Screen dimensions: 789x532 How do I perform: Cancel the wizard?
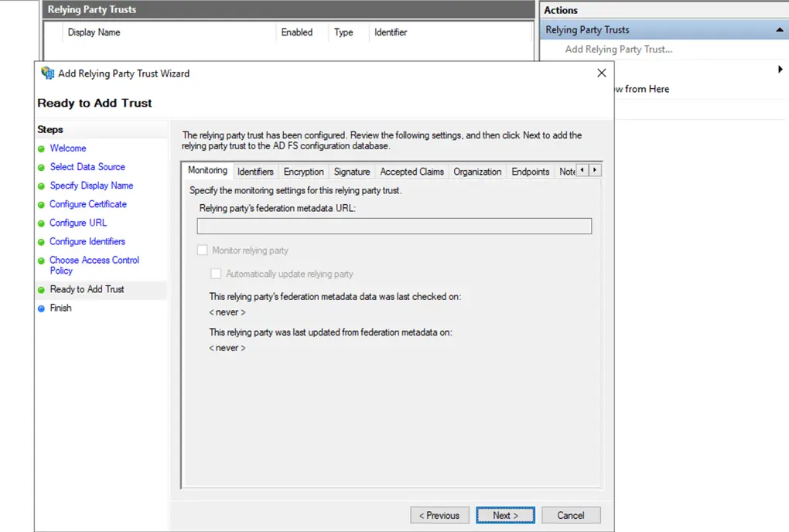(571, 515)
